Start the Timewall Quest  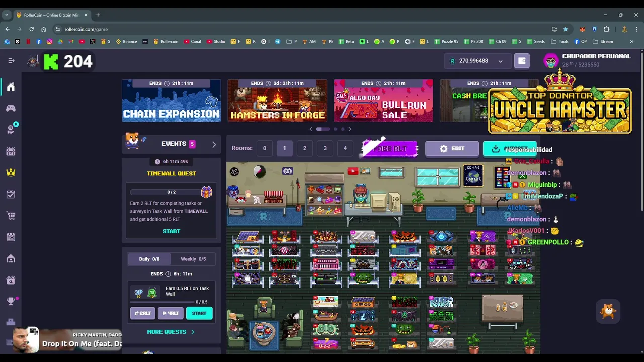(171, 231)
